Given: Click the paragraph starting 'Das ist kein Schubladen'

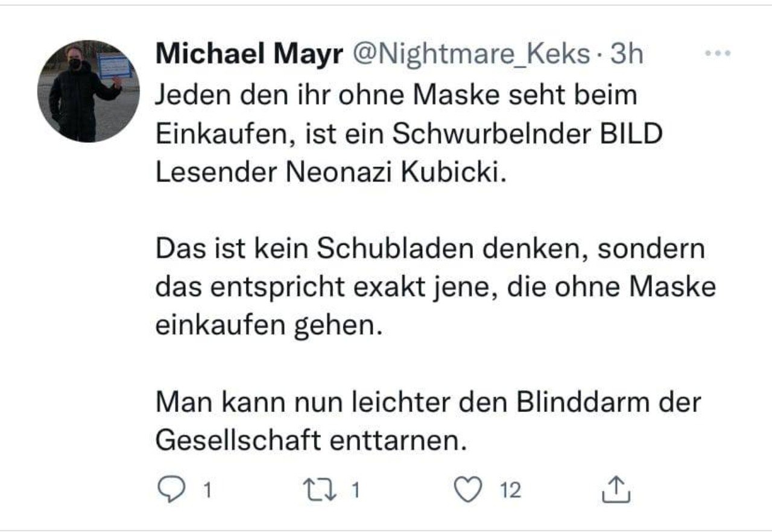Looking at the screenshot, I should pyautogui.click(x=434, y=288).
